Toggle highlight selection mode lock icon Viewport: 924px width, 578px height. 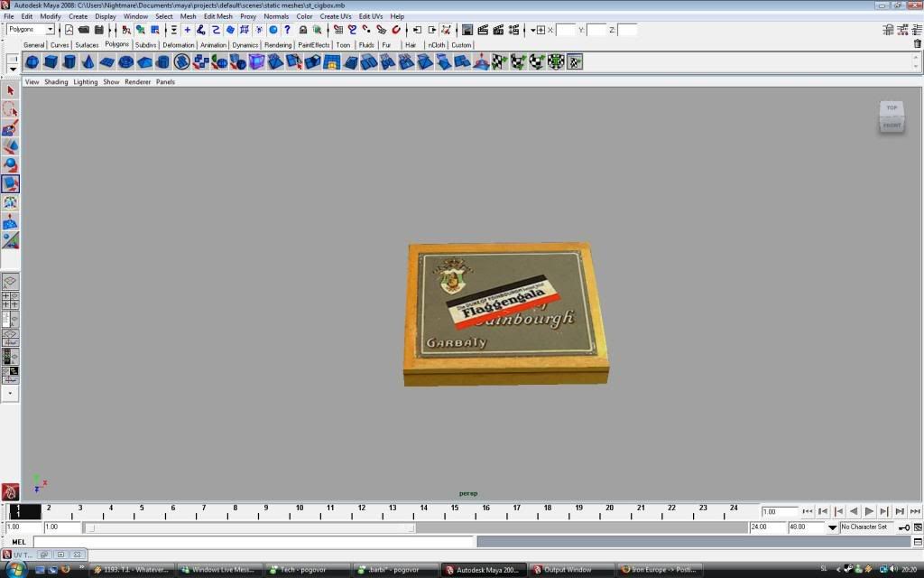tap(303, 30)
